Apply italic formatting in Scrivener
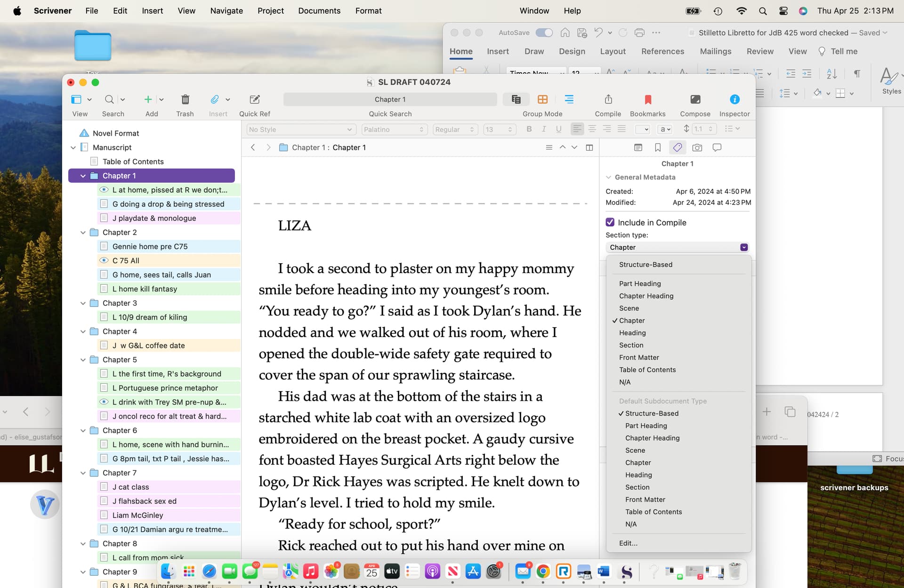The image size is (904, 588). pyautogui.click(x=544, y=129)
